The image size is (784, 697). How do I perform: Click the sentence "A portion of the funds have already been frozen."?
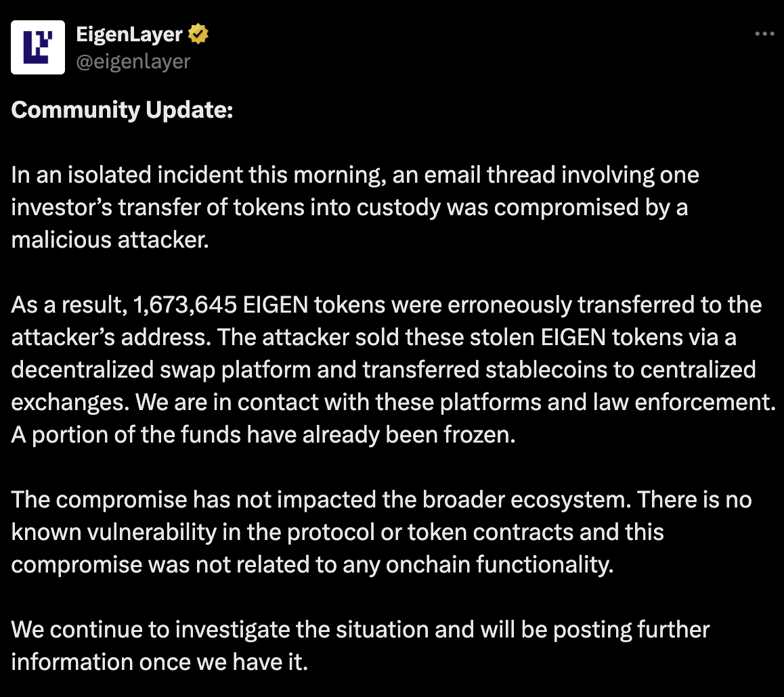(x=263, y=434)
